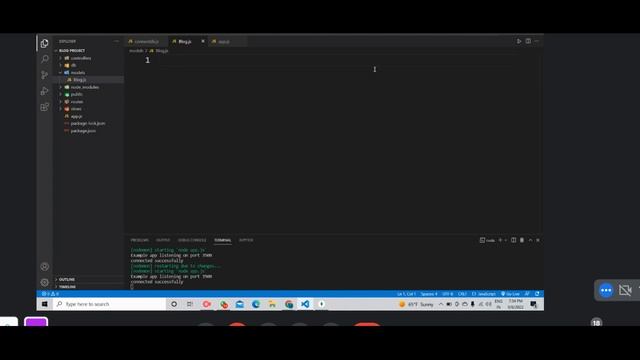This screenshot has height=360, width=640.
Task: Click UTF-8 encoding status item
Action: 448,294
